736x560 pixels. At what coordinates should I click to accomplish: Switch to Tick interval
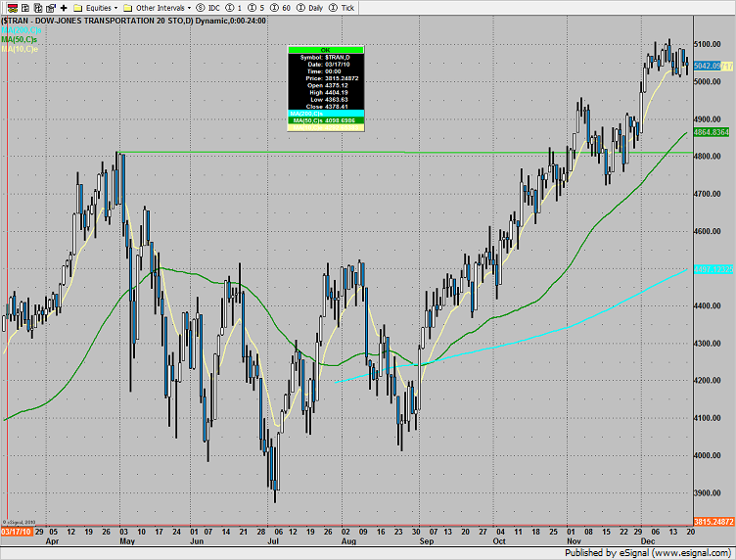(342, 8)
